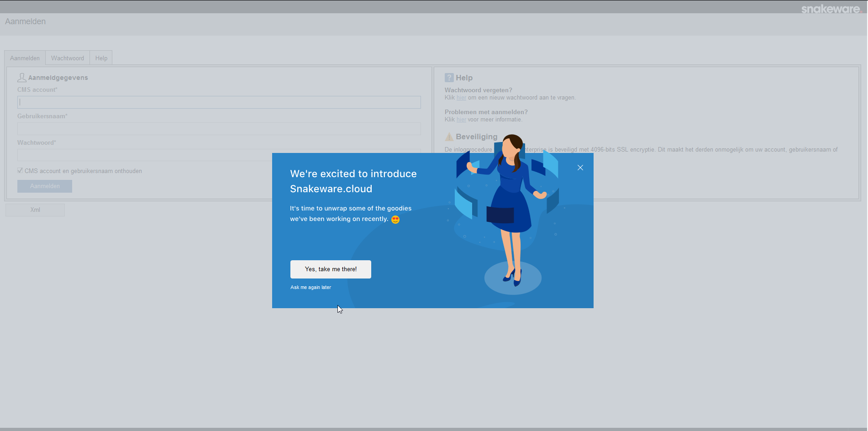Click the heart-eyes emoji in popup
The width and height of the screenshot is (868, 431).
(395, 219)
